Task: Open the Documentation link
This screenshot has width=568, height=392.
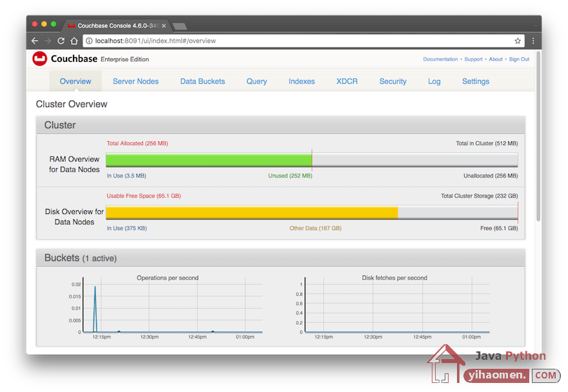Action: [x=440, y=59]
